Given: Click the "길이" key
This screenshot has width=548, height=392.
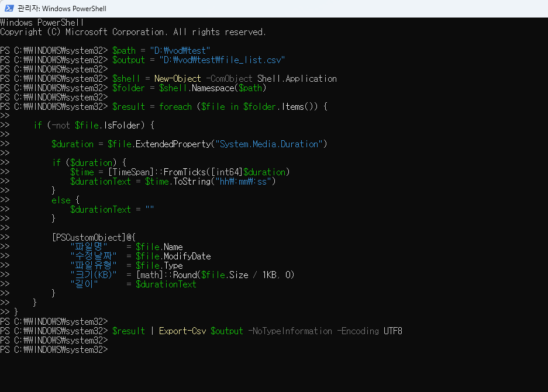Looking at the screenshot, I should (84, 284).
